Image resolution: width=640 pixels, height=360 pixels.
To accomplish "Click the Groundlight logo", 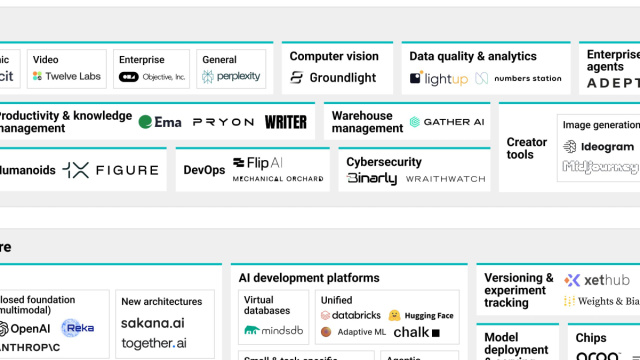I will pyautogui.click(x=333, y=78).
